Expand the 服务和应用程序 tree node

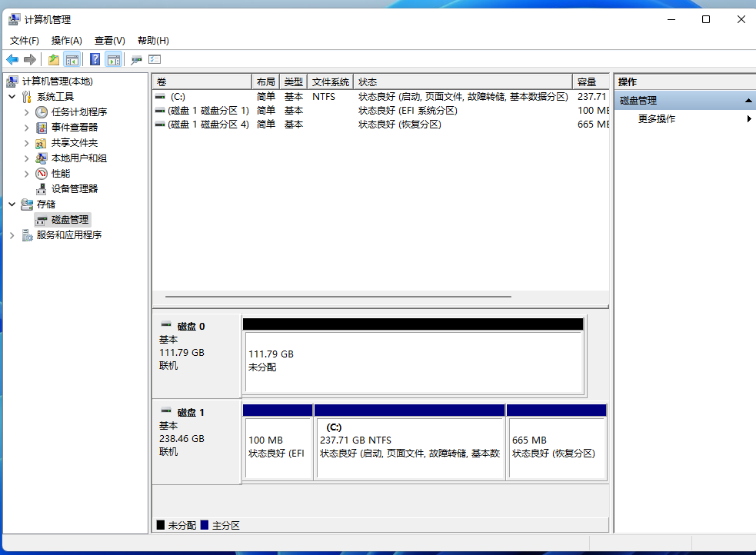click(x=12, y=234)
